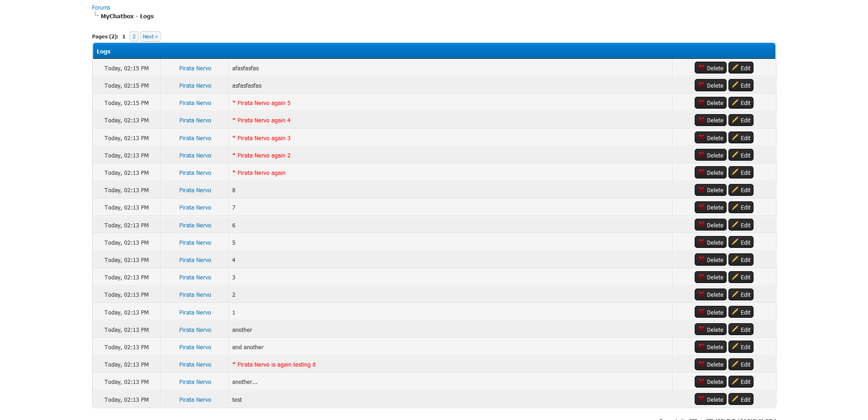Edit the log message '5'
This screenshot has width=868, height=420.
[741, 243]
